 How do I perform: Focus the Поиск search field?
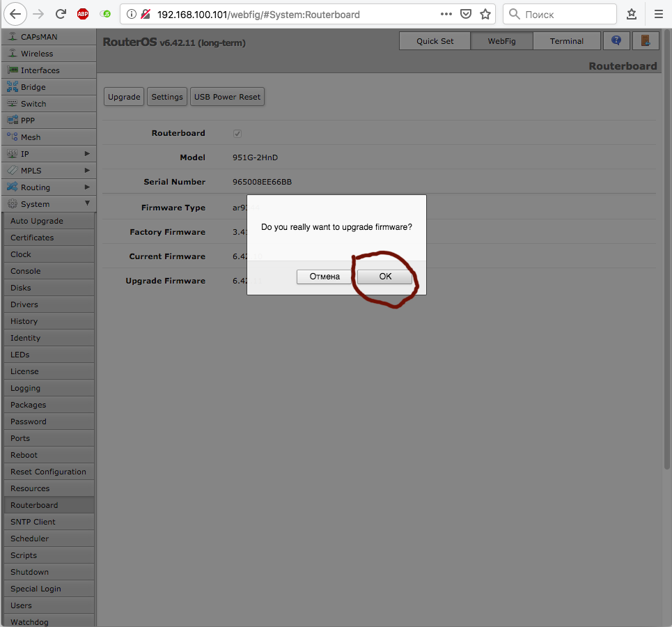(x=560, y=14)
